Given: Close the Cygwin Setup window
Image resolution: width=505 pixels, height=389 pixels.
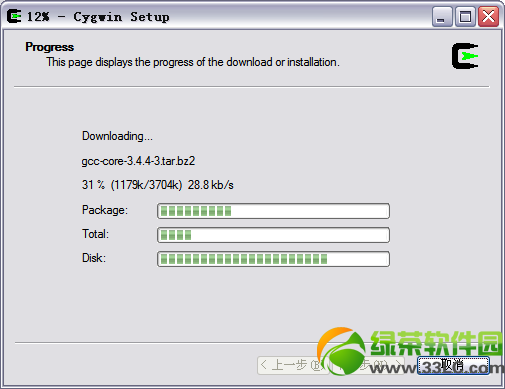Looking at the screenshot, I should pyautogui.click(x=488, y=16).
